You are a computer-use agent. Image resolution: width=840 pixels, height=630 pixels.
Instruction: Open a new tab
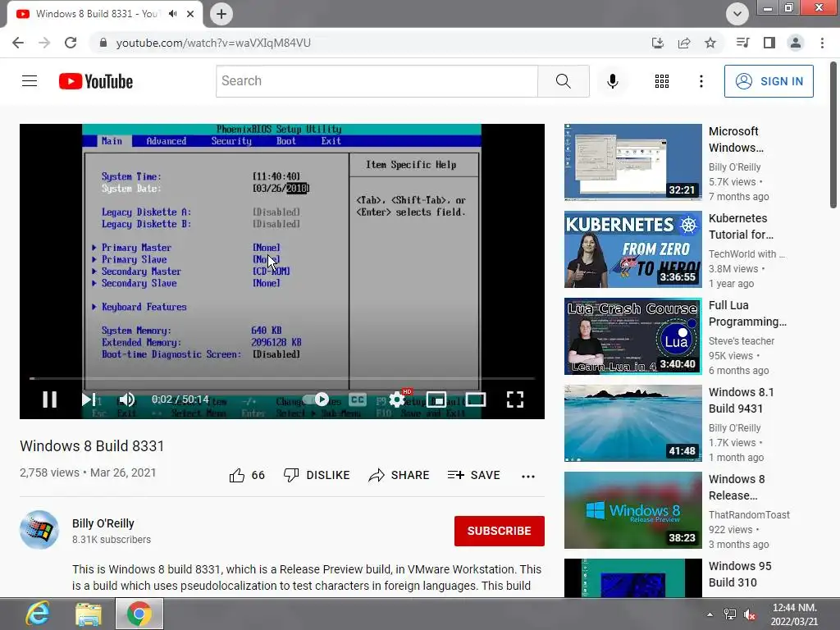tap(221, 14)
